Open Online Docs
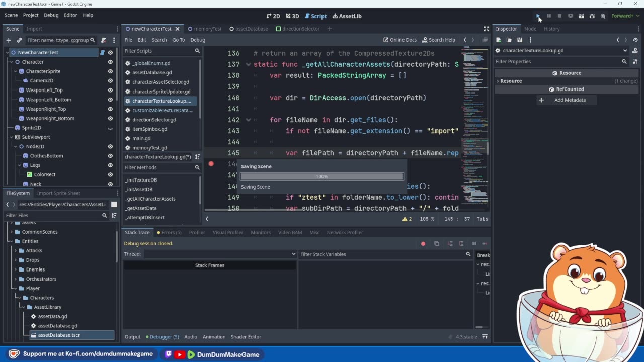The image size is (644, 362). [x=400, y=40]
